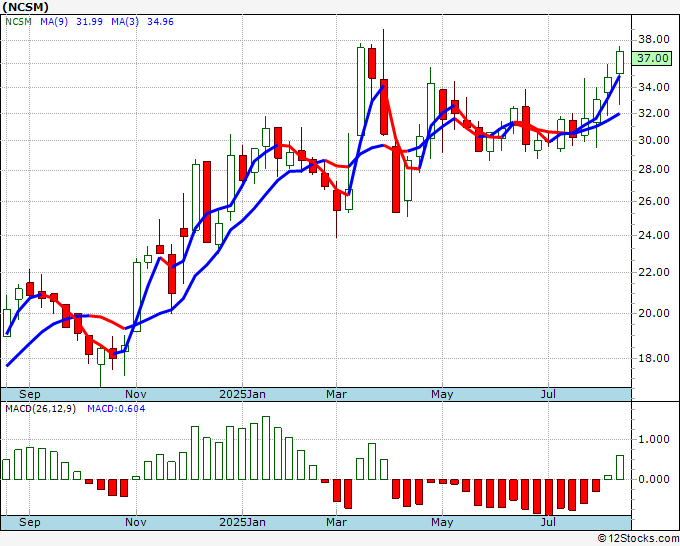Click the MA(3) legend label
The height and width of the screenshot is (546, 680).
(125, 21)
